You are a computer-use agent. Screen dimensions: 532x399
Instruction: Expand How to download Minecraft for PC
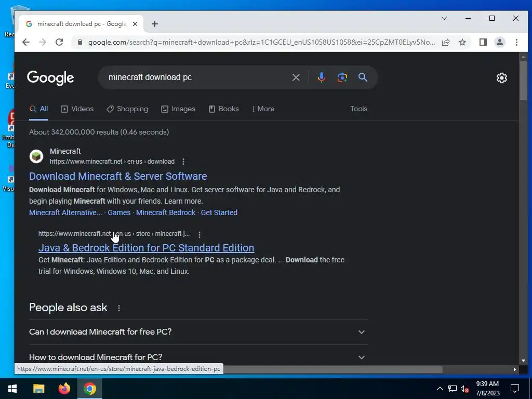[x=198, y=357]
